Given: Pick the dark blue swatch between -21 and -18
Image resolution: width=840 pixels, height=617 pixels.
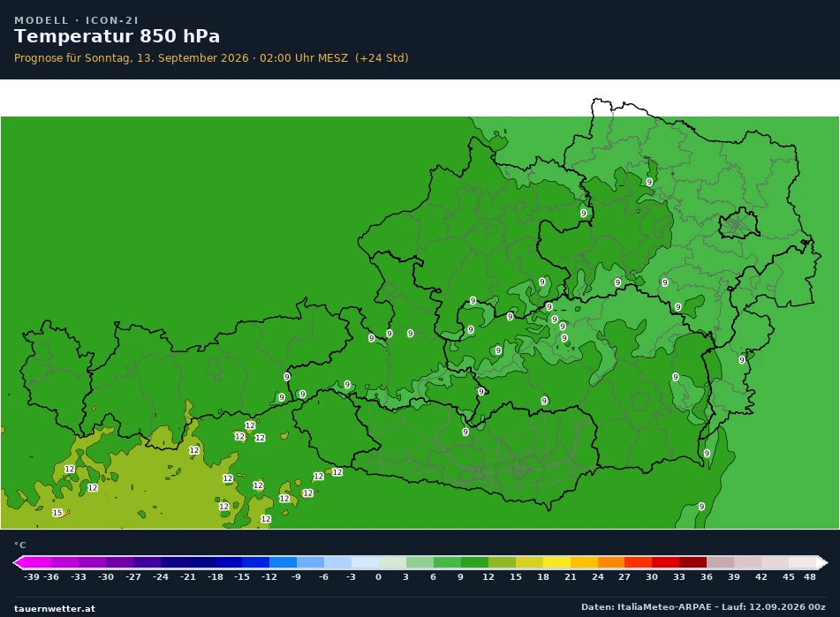Looking at the screenshot, I should 201,562.
